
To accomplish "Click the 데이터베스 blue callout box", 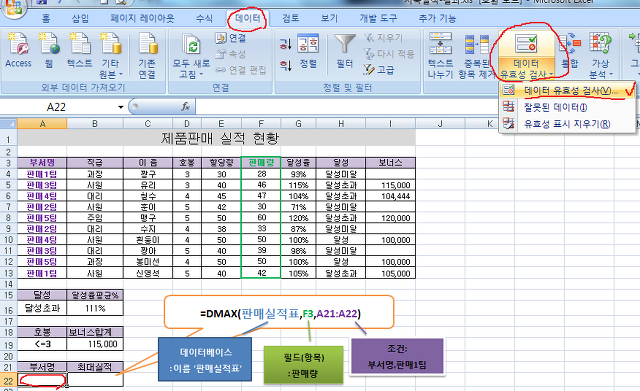I will (205, 360).
